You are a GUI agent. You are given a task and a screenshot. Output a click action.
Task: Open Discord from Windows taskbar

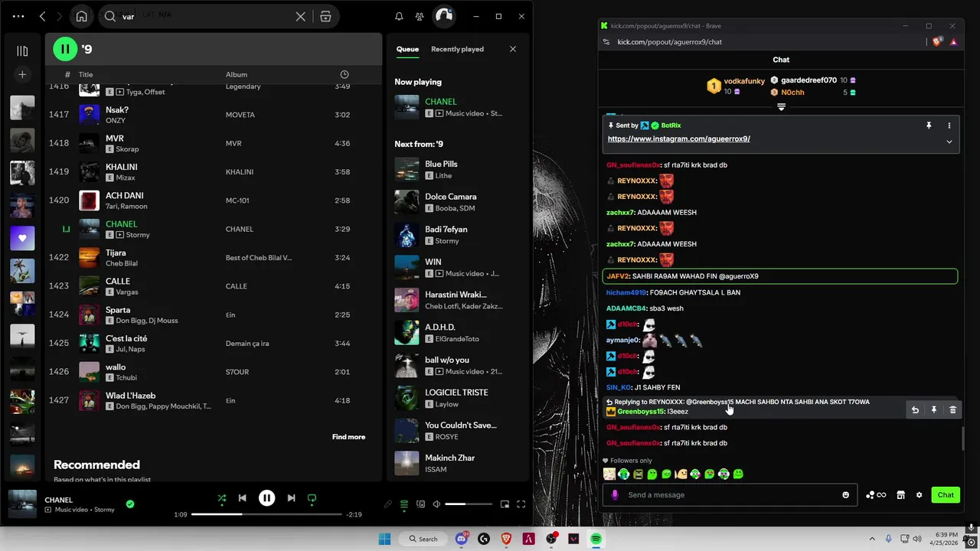[x=462, y=539]
